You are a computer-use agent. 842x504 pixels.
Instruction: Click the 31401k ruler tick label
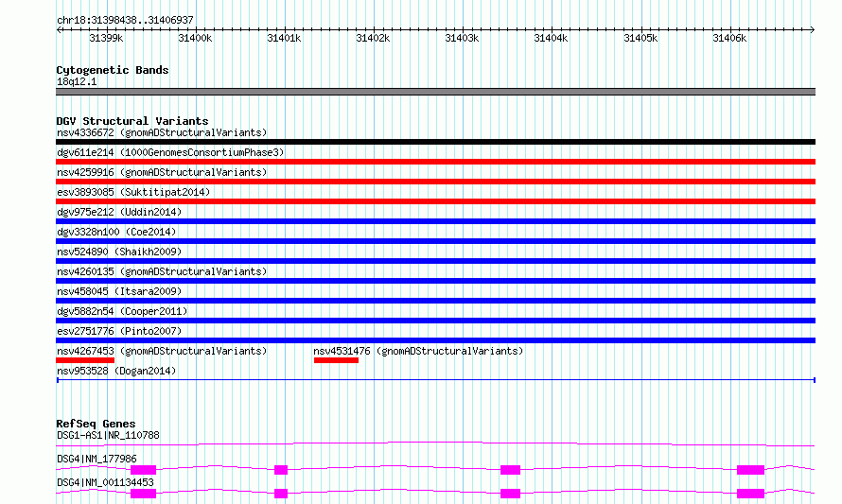(x=284, y=38)
